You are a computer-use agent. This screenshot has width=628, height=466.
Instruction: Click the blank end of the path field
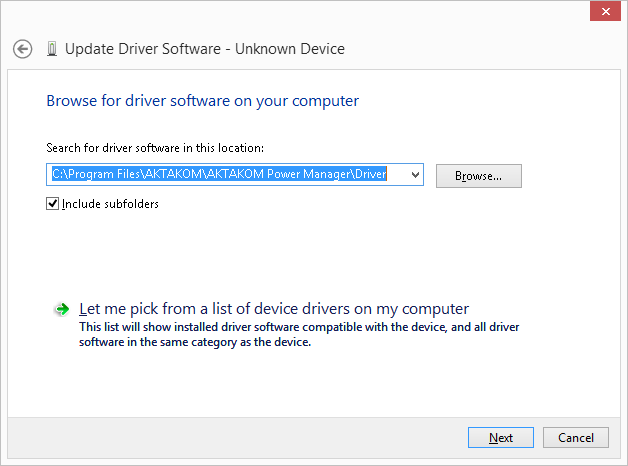tap(397, 175)
